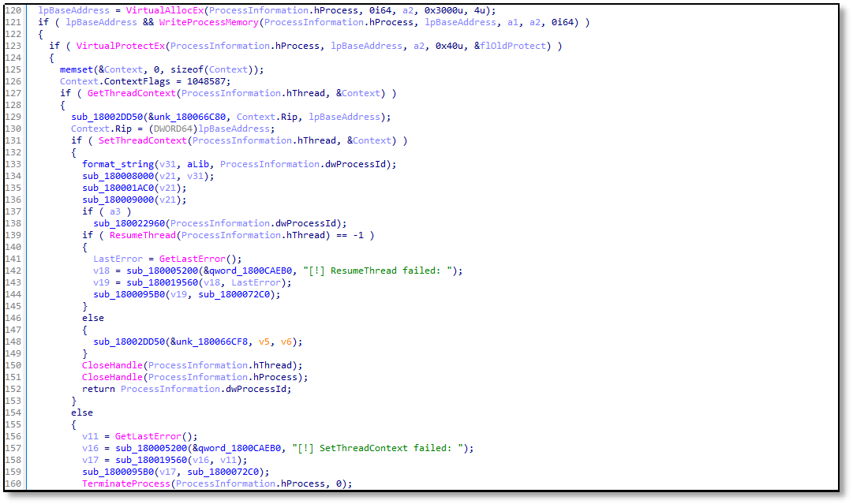Click the v19 variable assignment on line 143

(101, 282)
